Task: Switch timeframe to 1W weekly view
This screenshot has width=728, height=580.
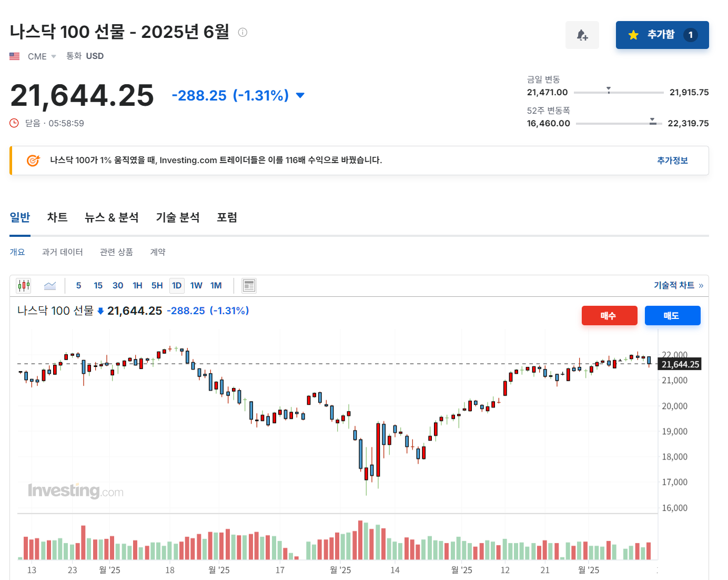Action: [196, 285]
